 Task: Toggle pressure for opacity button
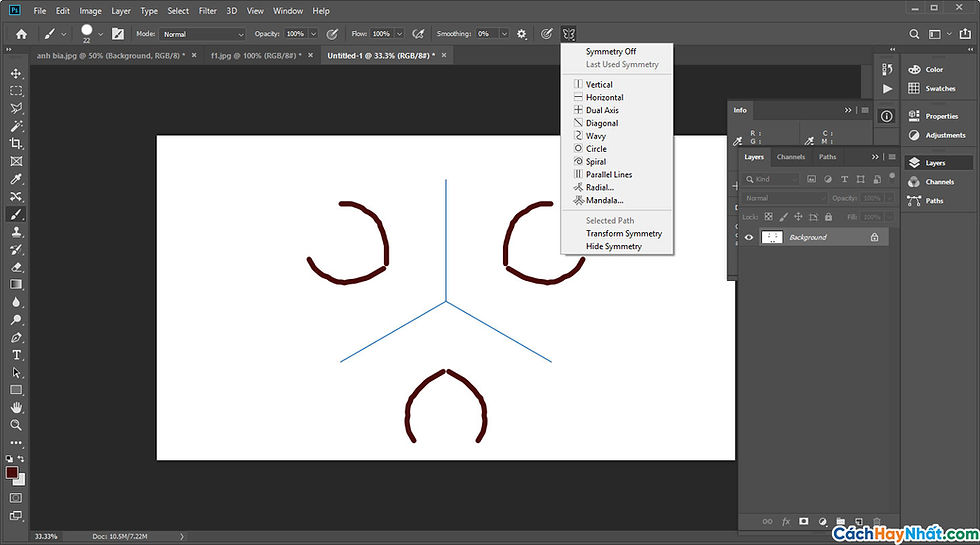332,34
